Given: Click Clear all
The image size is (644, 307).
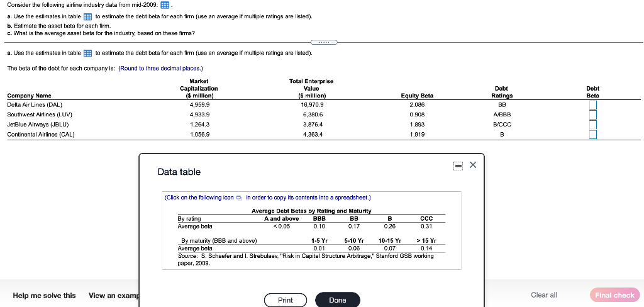Looking at the screenshot, I should pos(544,295).
